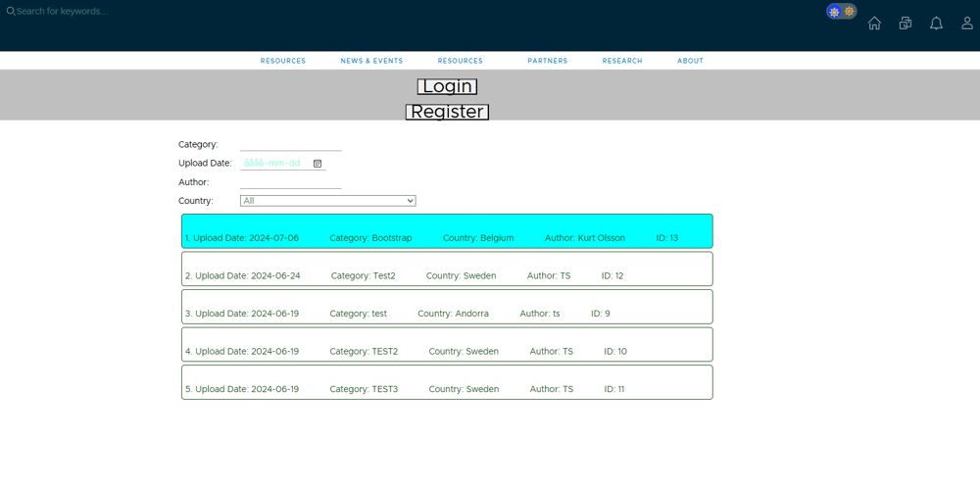The height and width of the screenshot is (490, 980).
Task: Select the Bootstrap entry by Kurt Olsson
Action: pyautogui.click(x=447, y=231)
